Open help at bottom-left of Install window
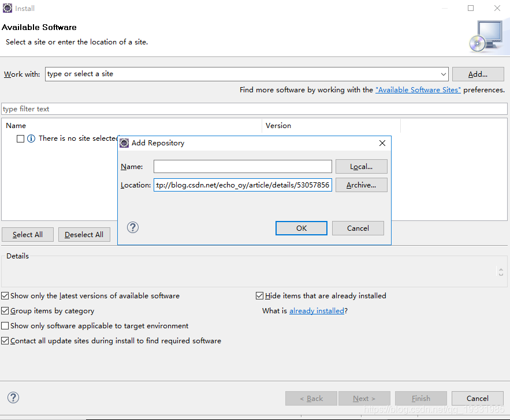The image size is (510, 420). click(x=13, y=397)
